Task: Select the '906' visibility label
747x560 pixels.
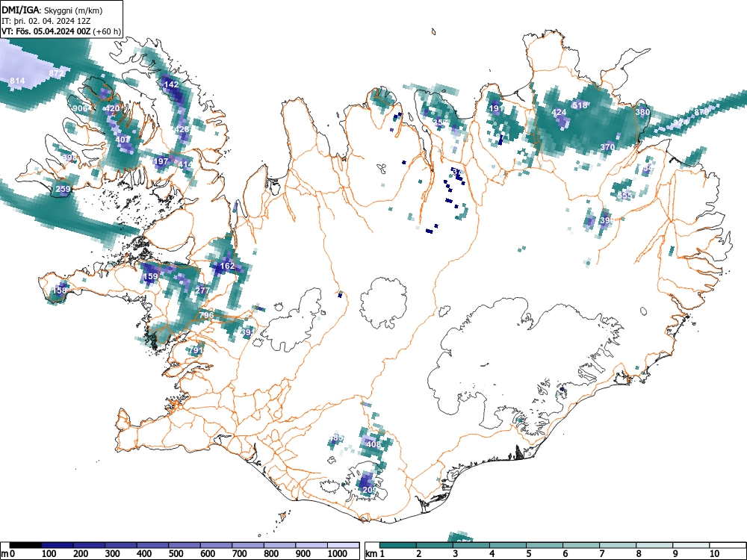Action: click(81, 108)
